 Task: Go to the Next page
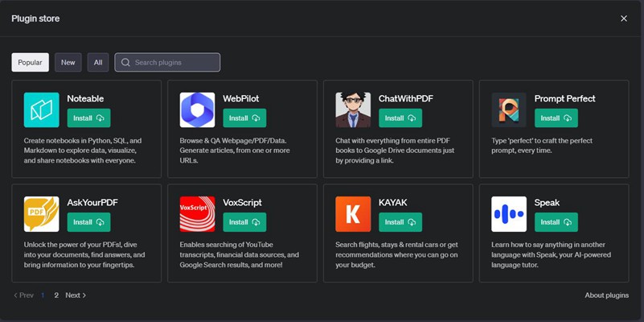(76, 295)
